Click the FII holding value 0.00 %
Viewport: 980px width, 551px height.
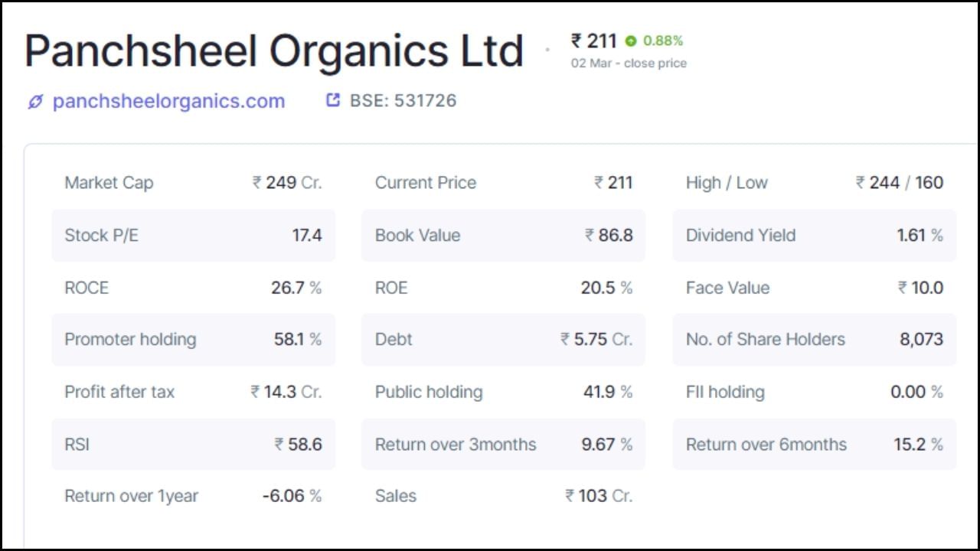pyautogui.click(x=918, y=392)
